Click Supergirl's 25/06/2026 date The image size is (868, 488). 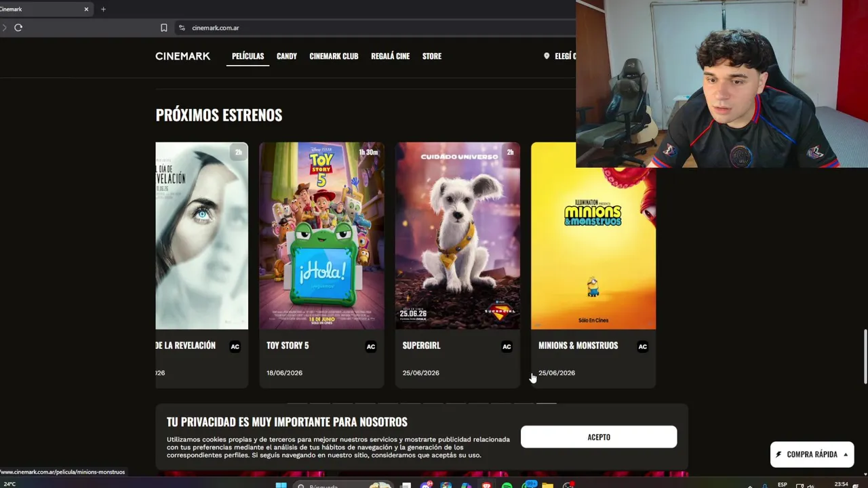tap(420, 373)
